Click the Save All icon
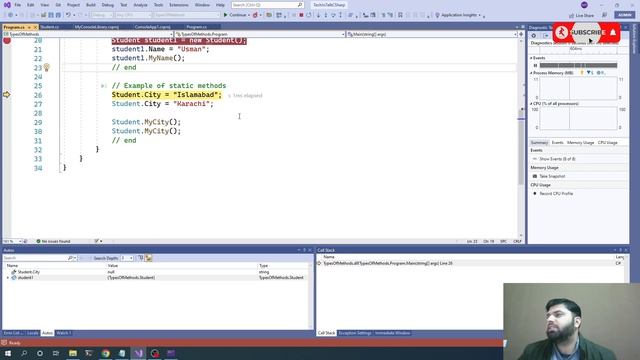The width and height of the screenshot is (640, 360). [58, 15]
